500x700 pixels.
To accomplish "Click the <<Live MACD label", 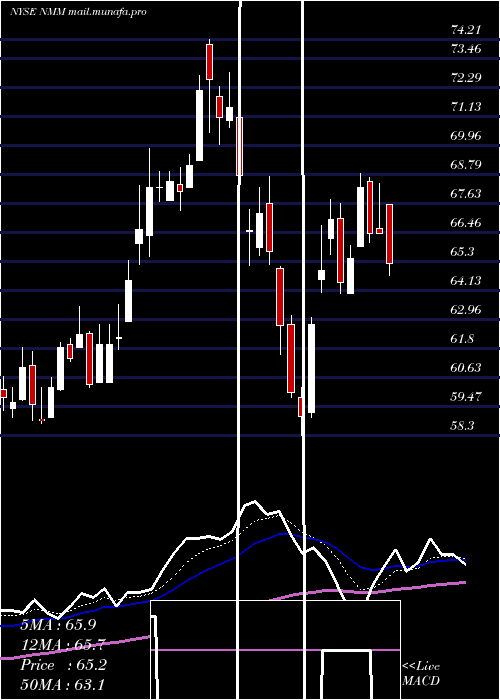I will (x=421, y=673).
